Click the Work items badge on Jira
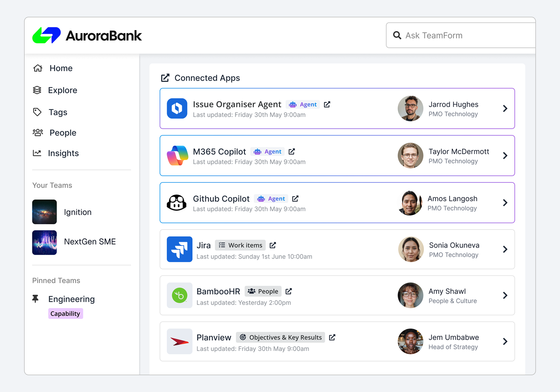The height and width of the screenshot is (392, 560). click(240, 245)
